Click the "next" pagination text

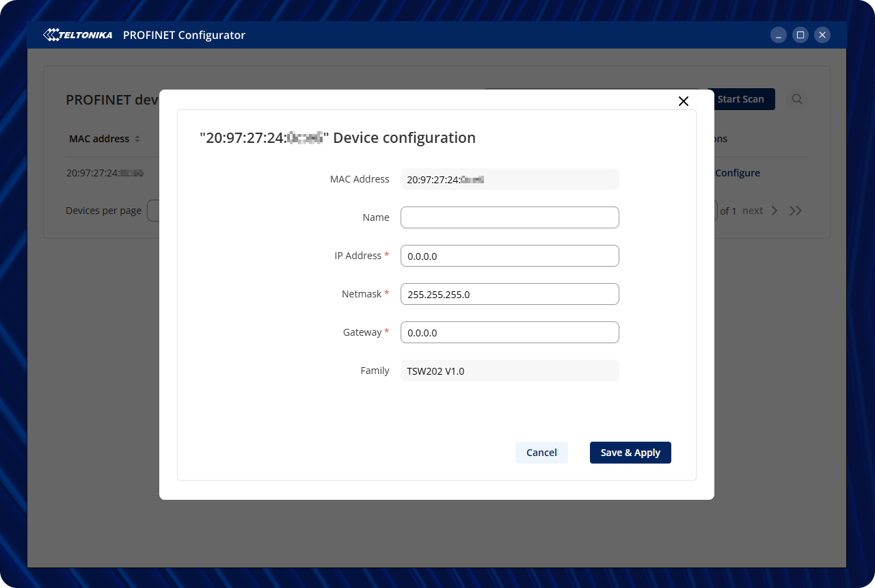coord(752,211)
